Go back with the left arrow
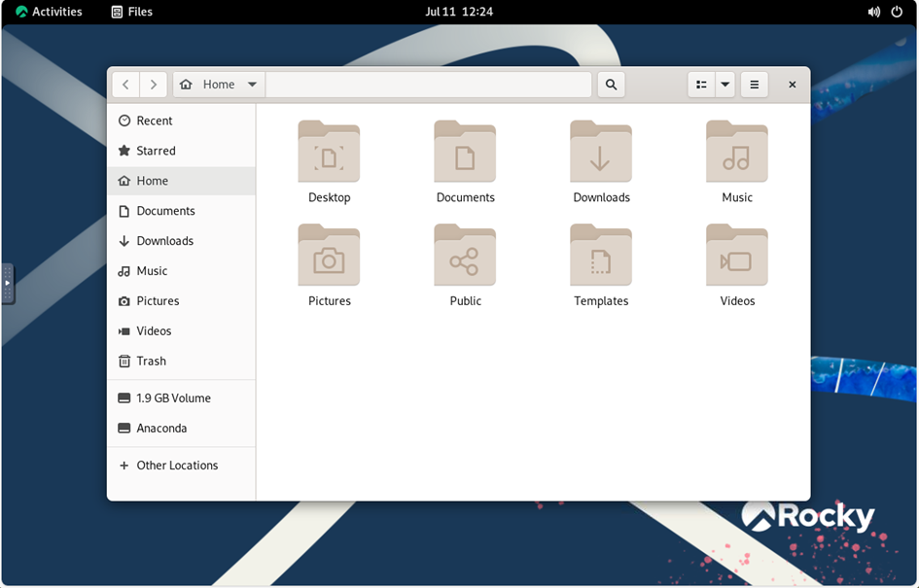The height and width of the screenshot is (588, 919). (x=125, y=85)
